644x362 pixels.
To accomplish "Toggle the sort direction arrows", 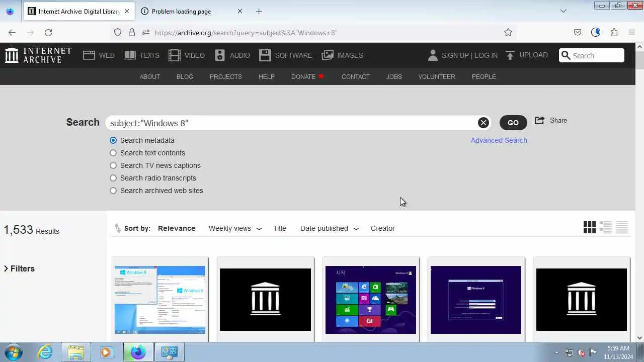I will [x=118, y=228].
